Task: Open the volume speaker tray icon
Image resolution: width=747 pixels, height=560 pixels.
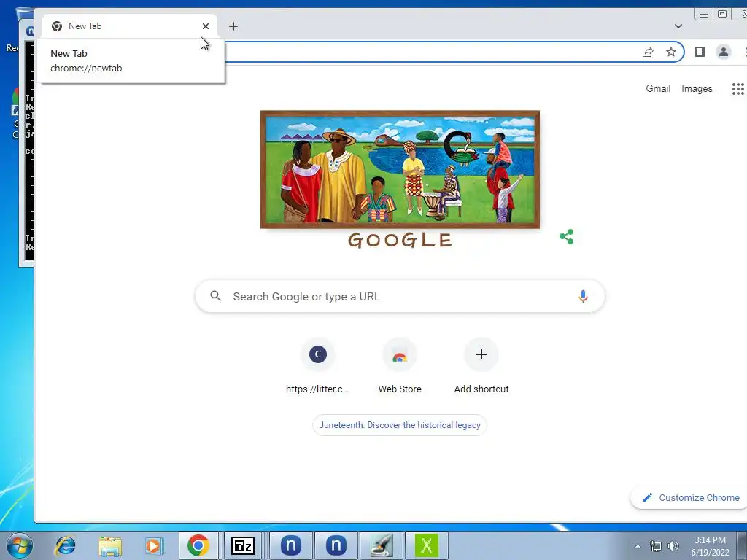Action: 673,546
